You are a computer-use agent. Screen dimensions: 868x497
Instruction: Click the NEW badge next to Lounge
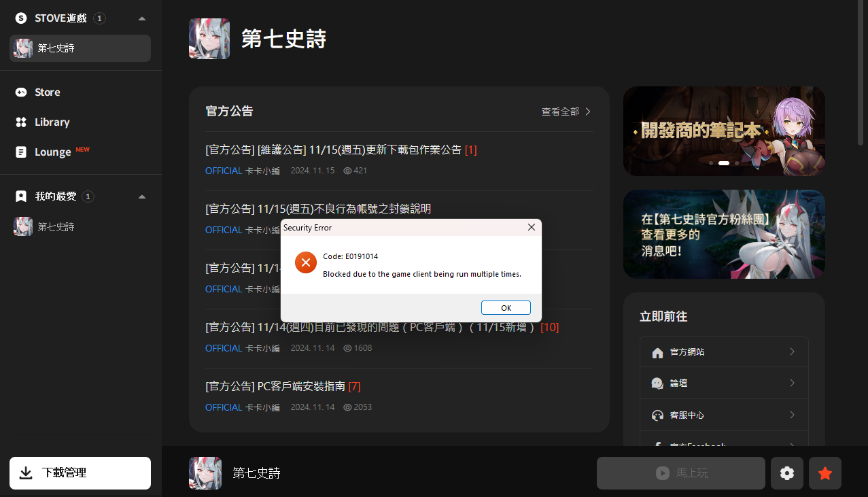(82, 149)
